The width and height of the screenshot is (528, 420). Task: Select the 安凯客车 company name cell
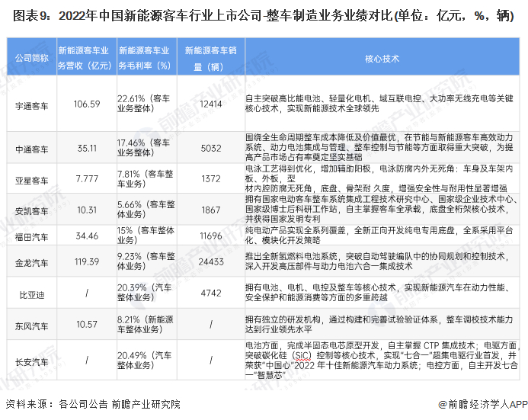click(x=32, y=211)
